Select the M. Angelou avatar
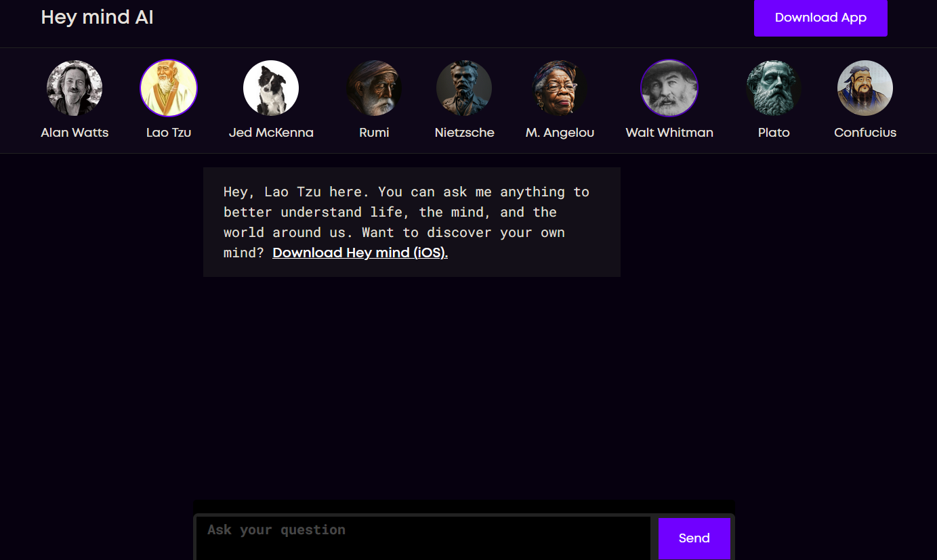Screen dimensions: 937x560 (560, 88)
